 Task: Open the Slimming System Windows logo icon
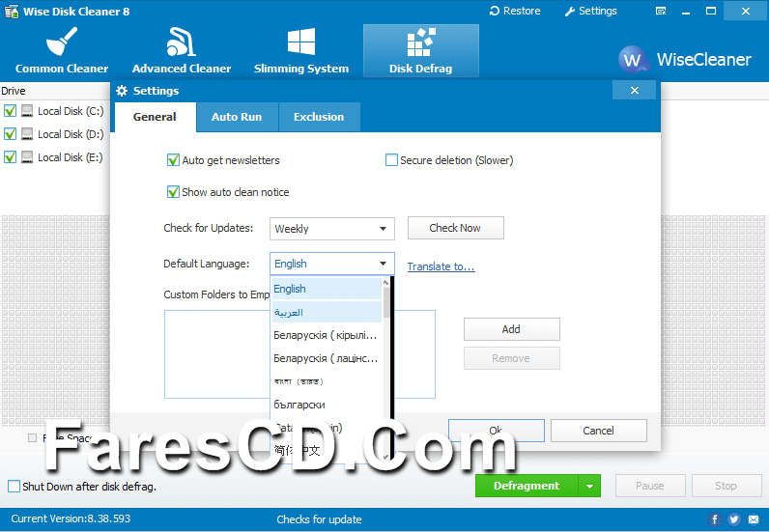[301, 42]
